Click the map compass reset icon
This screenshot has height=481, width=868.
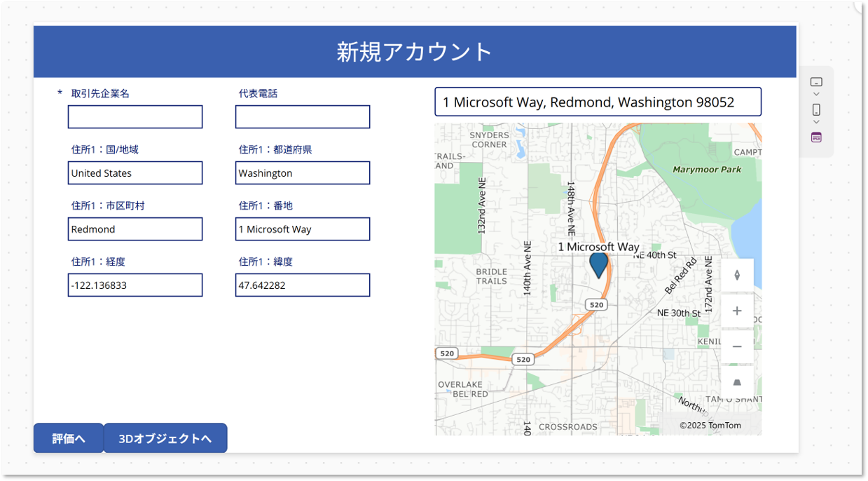pyautogui.click(x=737, y=276)
